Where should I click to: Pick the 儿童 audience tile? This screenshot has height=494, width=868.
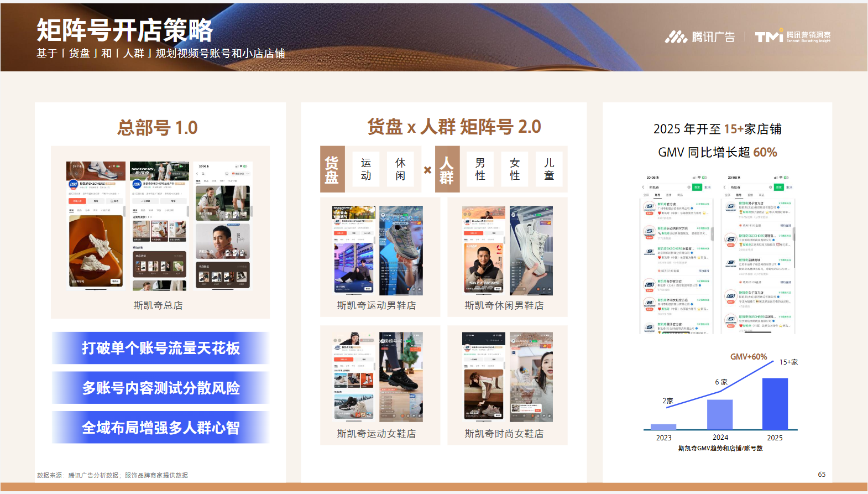[x=549, y=169]
